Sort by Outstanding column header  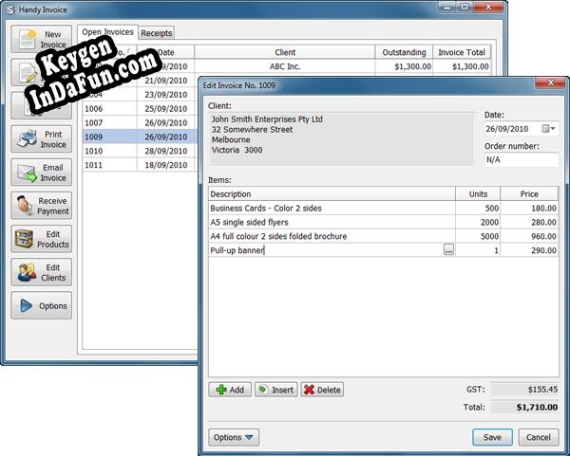tap(404, 52)
